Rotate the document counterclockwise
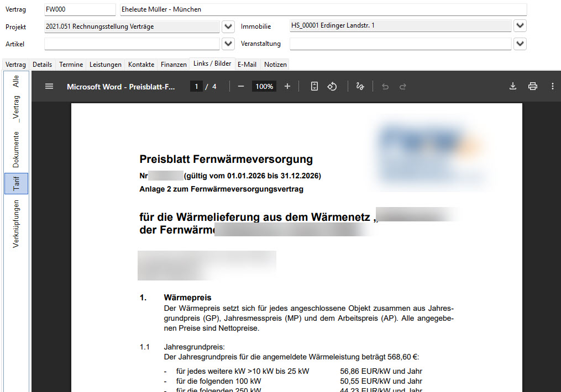561x392 pixels. pos(332,87)
